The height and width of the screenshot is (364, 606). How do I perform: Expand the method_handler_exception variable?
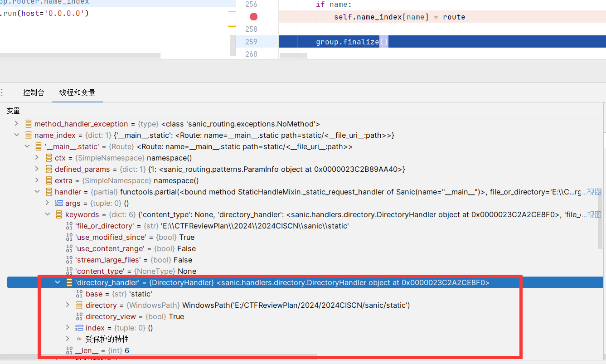click(x=17, y=124)
